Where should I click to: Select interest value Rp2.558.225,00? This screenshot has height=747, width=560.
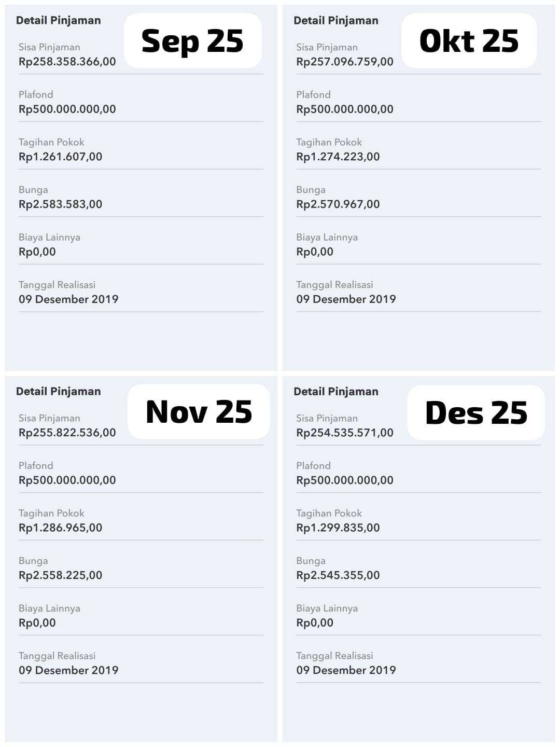(61, 575)
